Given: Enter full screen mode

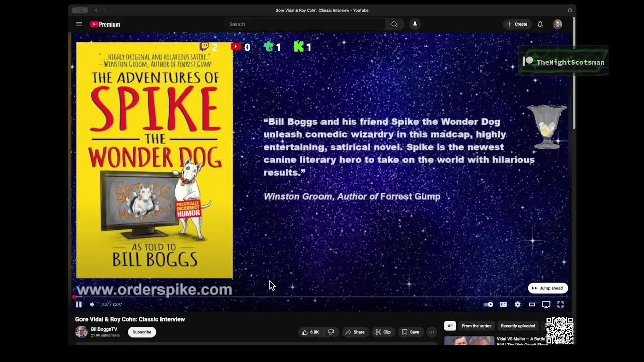Looking at the screenshot, I should (560, 304).
